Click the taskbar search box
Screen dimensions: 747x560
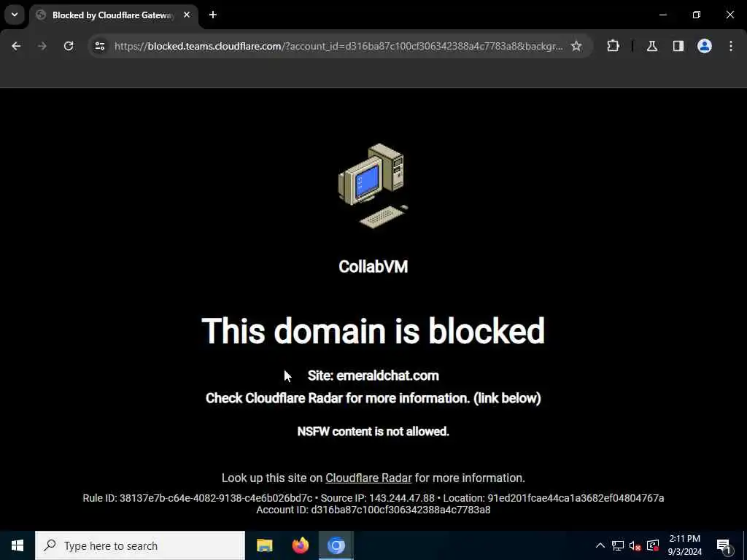coord(140,545)
